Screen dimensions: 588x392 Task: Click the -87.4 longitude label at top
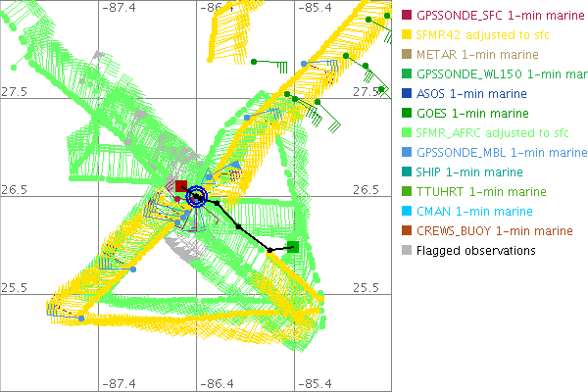tap(121, 7)
